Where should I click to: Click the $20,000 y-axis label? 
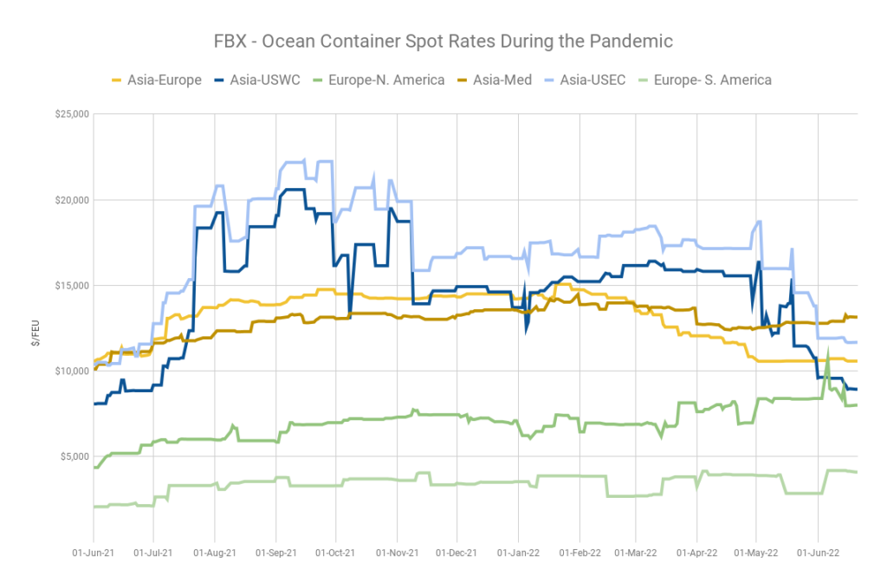72,200
